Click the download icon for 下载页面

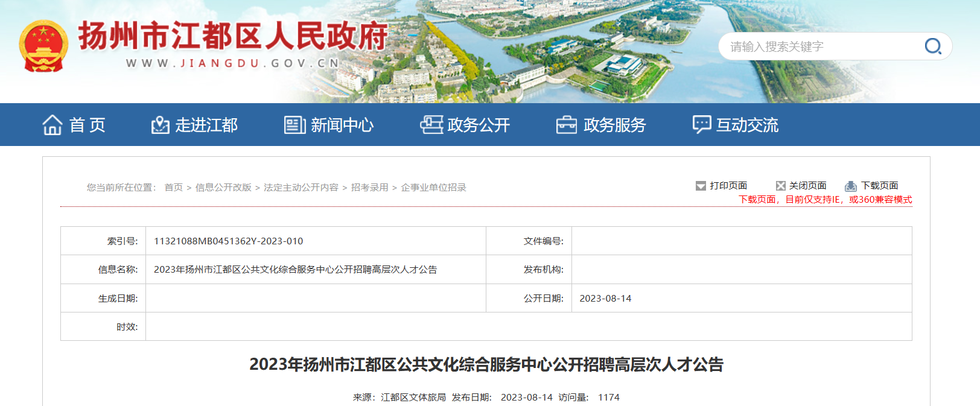[x=851, y=186]
